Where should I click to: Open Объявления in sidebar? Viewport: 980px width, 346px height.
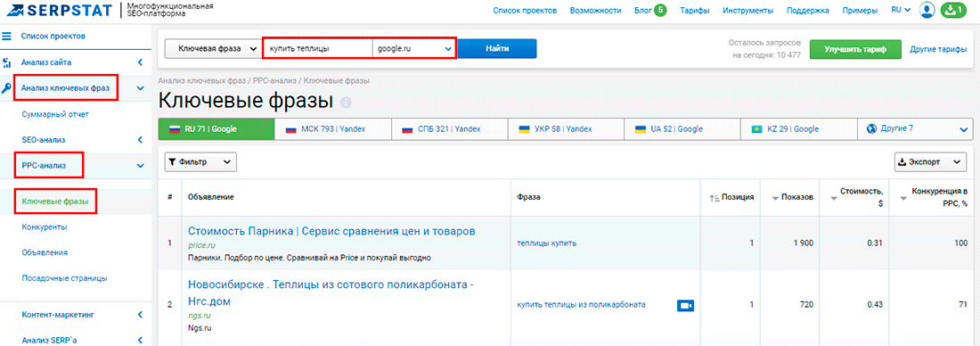(x=45, y=252)
